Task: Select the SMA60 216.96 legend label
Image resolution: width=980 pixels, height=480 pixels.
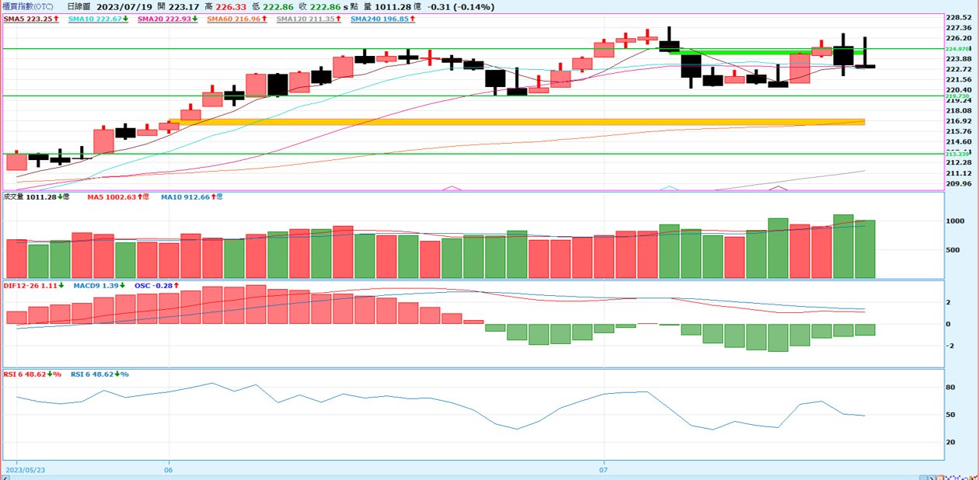Action: point(238,18)
